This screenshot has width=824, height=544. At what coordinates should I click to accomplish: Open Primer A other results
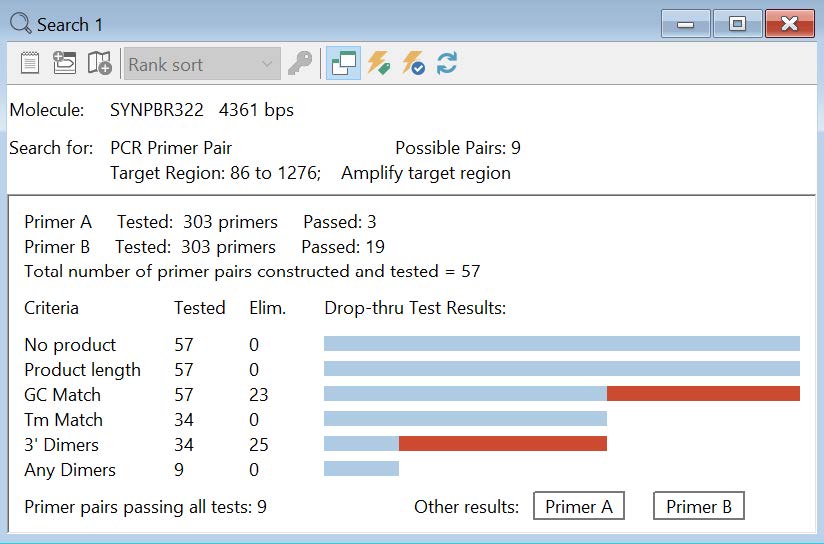(x=579, y=506)
